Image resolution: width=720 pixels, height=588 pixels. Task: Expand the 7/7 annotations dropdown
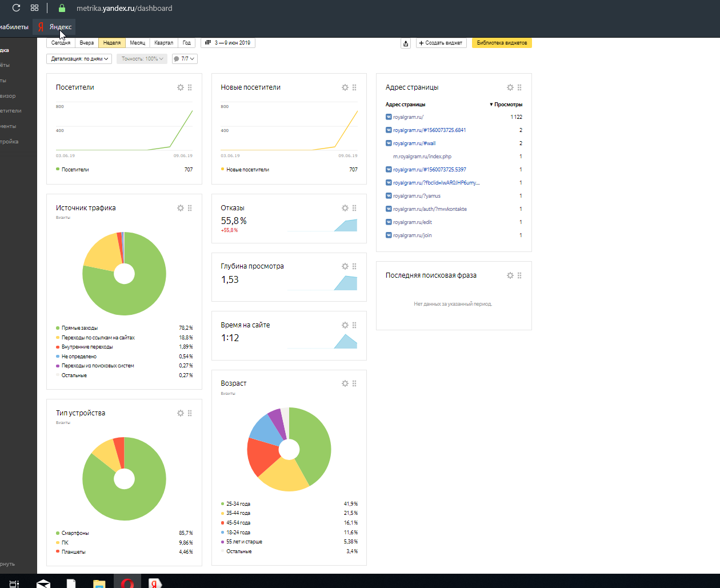[x=185, y=59]
